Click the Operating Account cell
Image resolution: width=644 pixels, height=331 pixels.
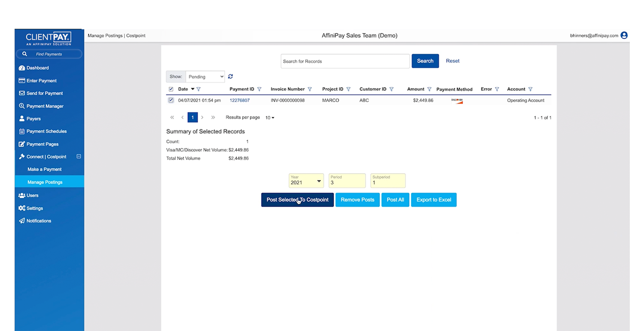tap(526, 101)
